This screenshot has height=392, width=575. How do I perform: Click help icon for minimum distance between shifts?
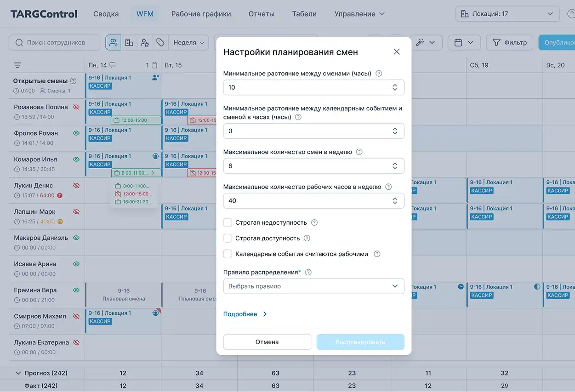[x=379, y=73]
